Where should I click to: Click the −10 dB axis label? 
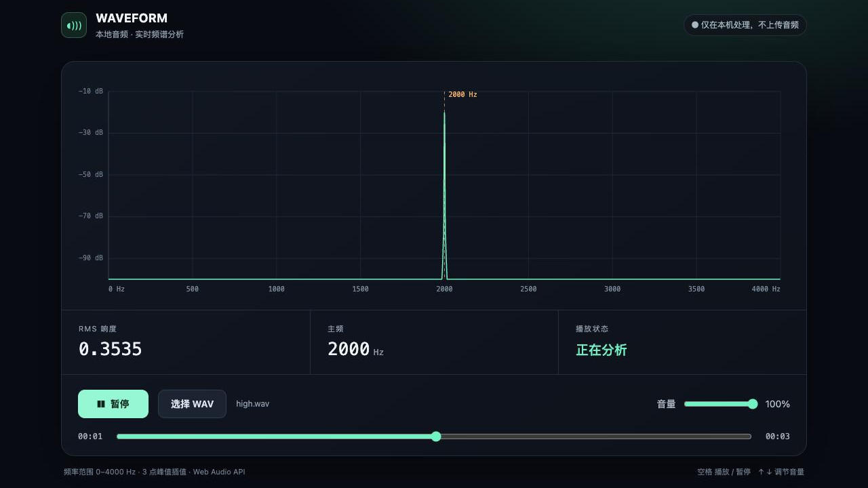coord(91,91)
